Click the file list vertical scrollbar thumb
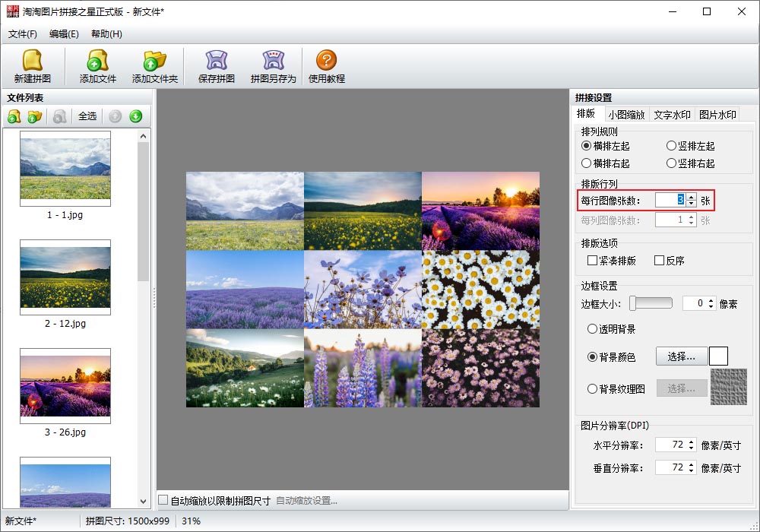 pyautogui.click(x=143, y=212)
